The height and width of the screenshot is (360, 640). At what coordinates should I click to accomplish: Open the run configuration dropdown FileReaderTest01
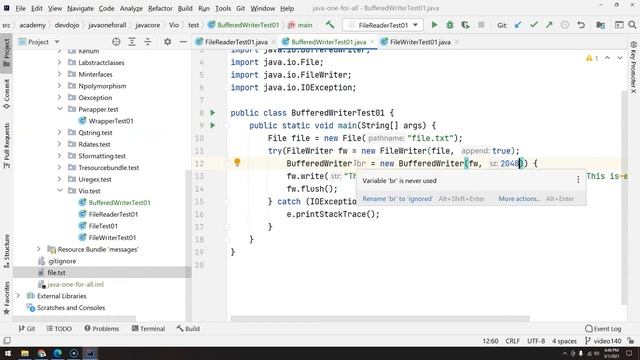(382, 25)
